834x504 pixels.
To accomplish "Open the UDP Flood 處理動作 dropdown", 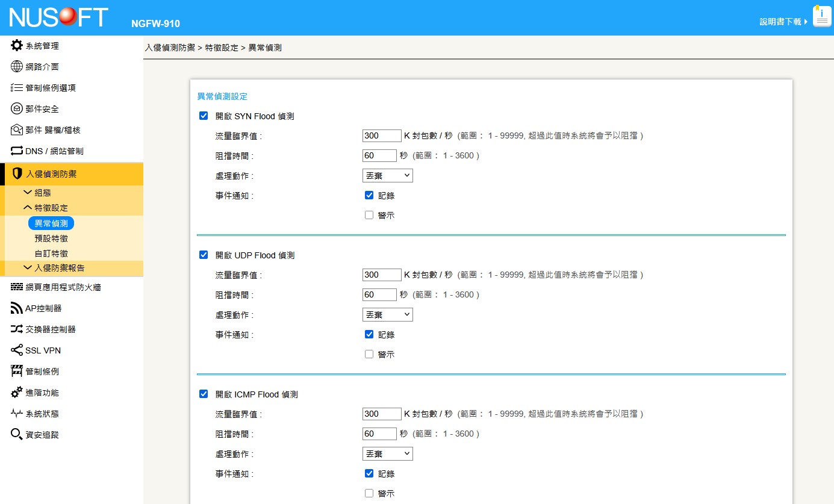I will pyautogui.click(x=387, y=315).
